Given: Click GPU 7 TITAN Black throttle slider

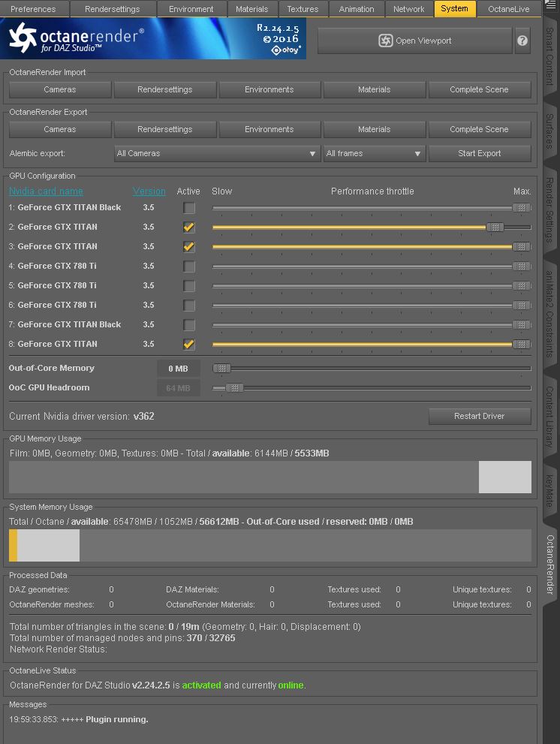Looking at the screenshot, I should tap(372, 324).
